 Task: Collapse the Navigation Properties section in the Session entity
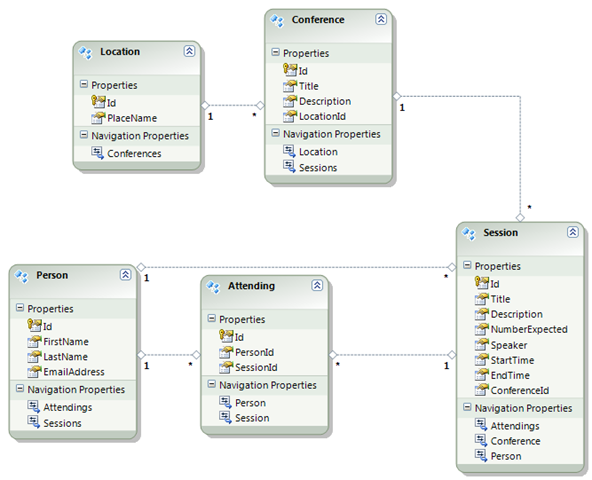[x=467, y=407]
